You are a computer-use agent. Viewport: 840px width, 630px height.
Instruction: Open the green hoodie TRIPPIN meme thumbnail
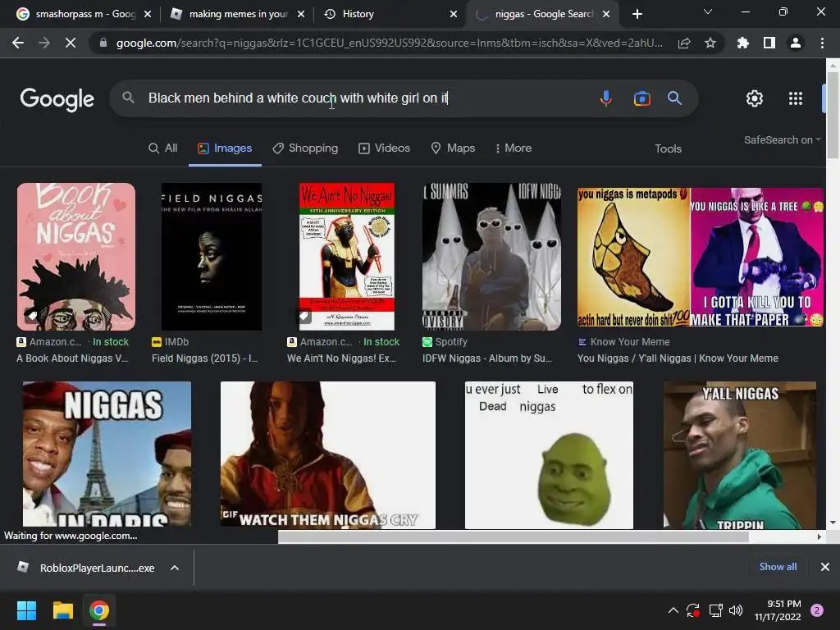point(740,454)
